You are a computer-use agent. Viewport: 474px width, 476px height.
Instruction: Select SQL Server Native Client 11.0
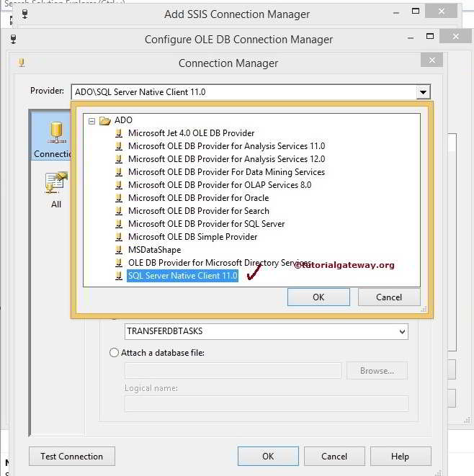pyautogui.click(x=182, y=276)
